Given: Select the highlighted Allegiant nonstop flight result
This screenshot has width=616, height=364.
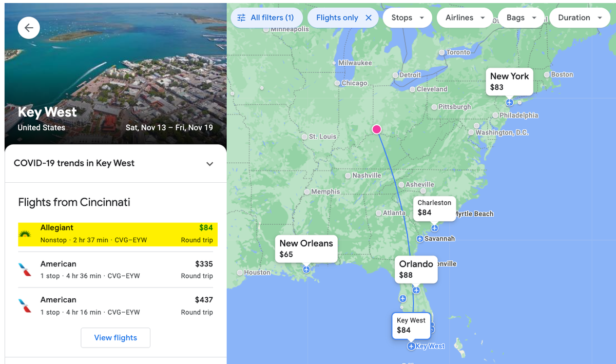Looking at the screenshot, I should 115,233.
